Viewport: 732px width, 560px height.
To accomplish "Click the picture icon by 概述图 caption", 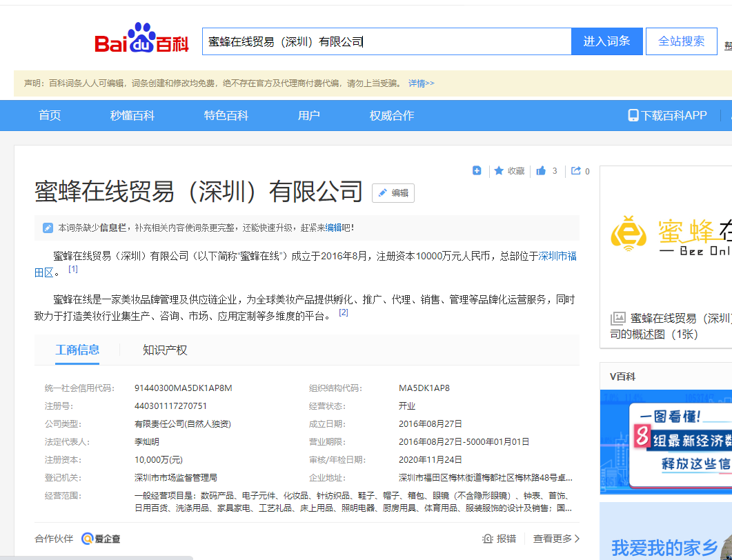I will tap(617, 319).
